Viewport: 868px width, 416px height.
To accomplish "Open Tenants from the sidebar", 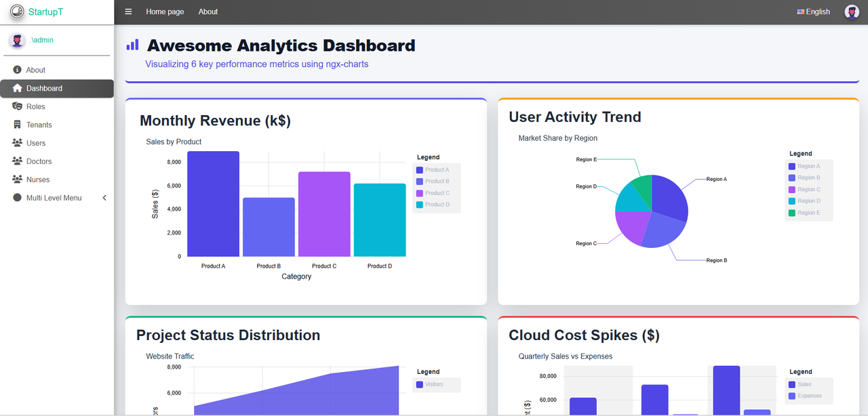I will pyautogui.click(x=57, y=125).
